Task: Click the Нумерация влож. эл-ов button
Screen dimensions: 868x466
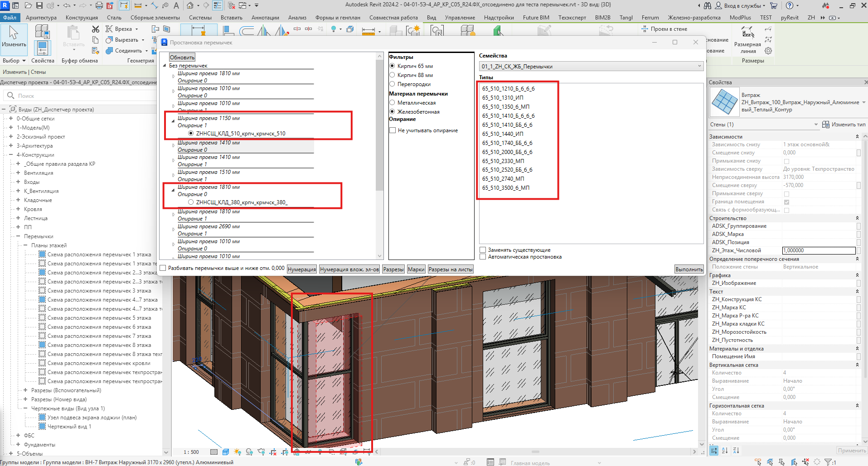Action: (349, 269)
